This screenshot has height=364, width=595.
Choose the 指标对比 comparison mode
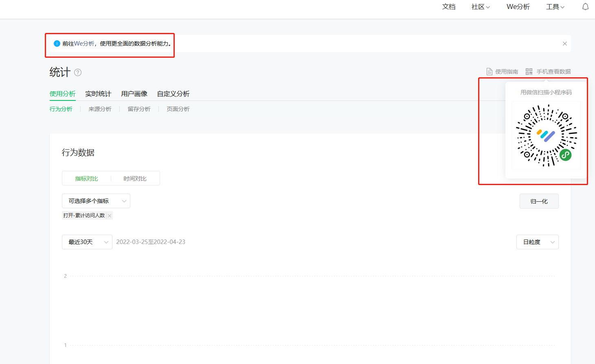point(86,179)
